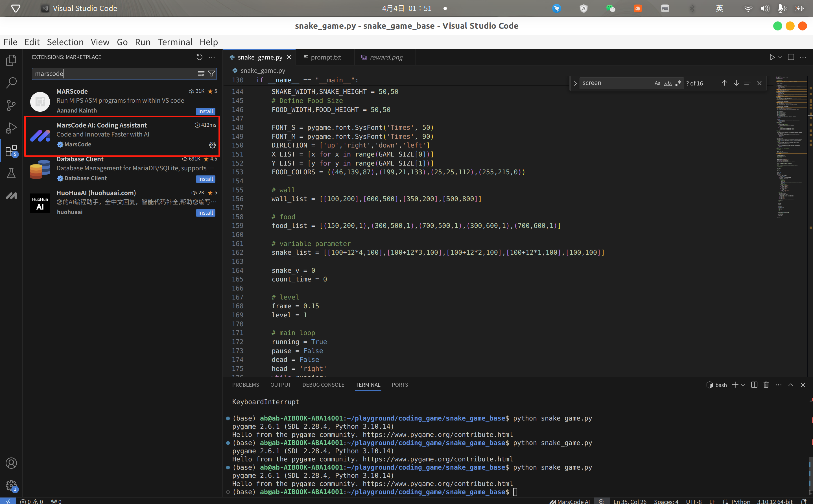Toggle Match Case in find widget
The height and width of the screenshot is (504, 813).
click(657, 83)
